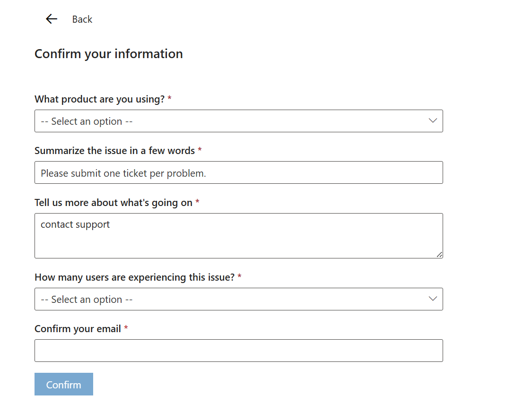532x412 pixels.
Task: Click the 'How many users' question label
Action: [134, 277]
